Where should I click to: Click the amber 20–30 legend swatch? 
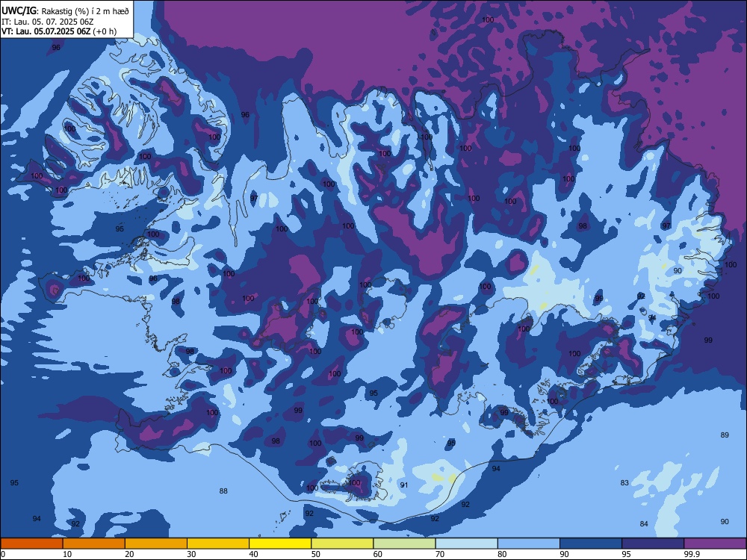pos(156,544)
